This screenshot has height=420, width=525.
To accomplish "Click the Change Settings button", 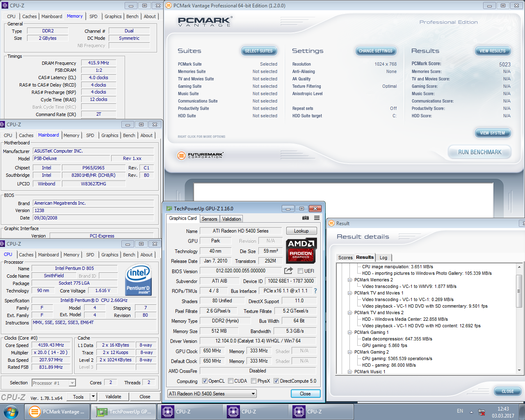I will 376,51.
